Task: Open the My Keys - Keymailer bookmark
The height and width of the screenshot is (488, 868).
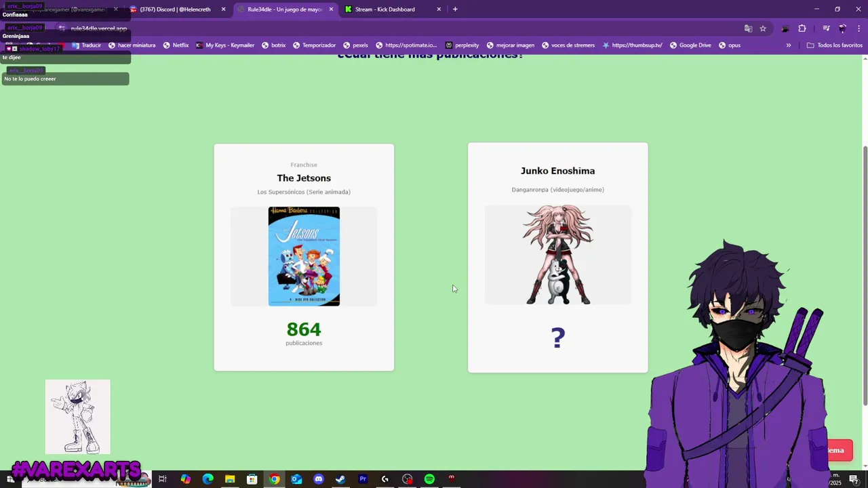Action: 224,45
